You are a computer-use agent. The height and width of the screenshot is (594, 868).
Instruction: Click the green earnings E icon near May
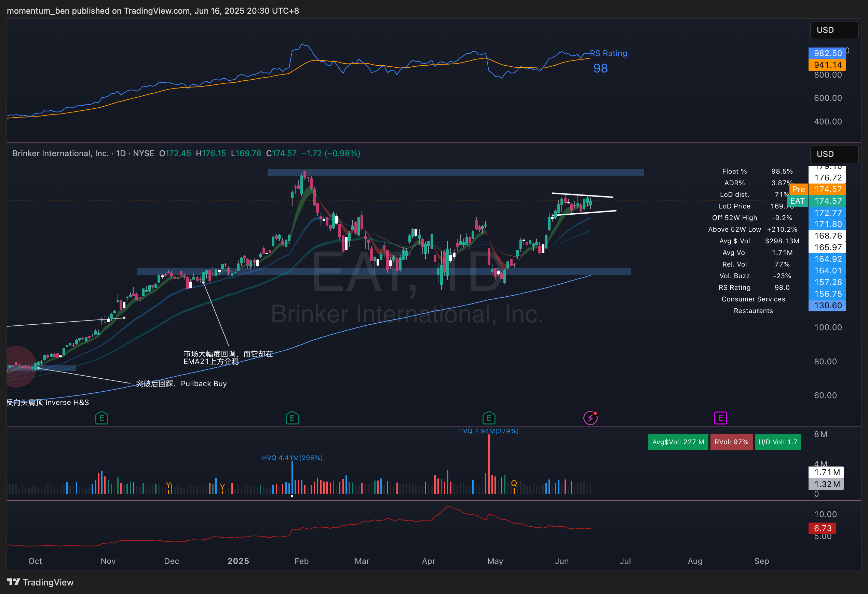489,418
